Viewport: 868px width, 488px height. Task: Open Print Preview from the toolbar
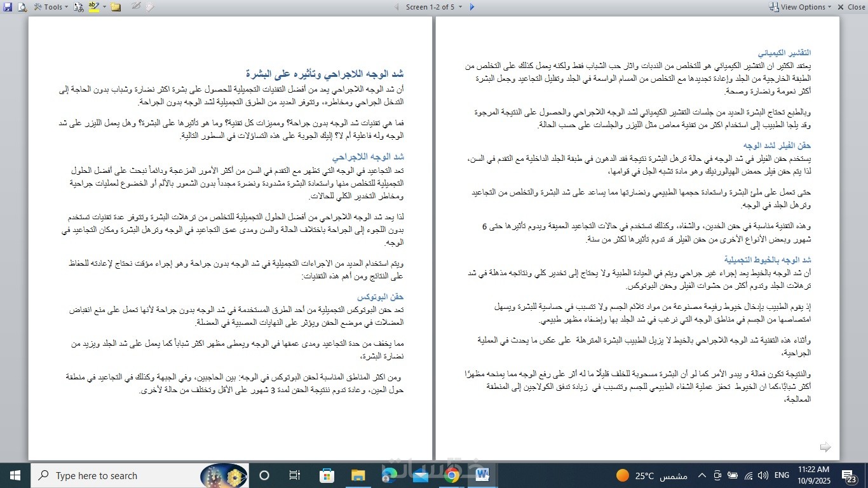pos(22,7)
